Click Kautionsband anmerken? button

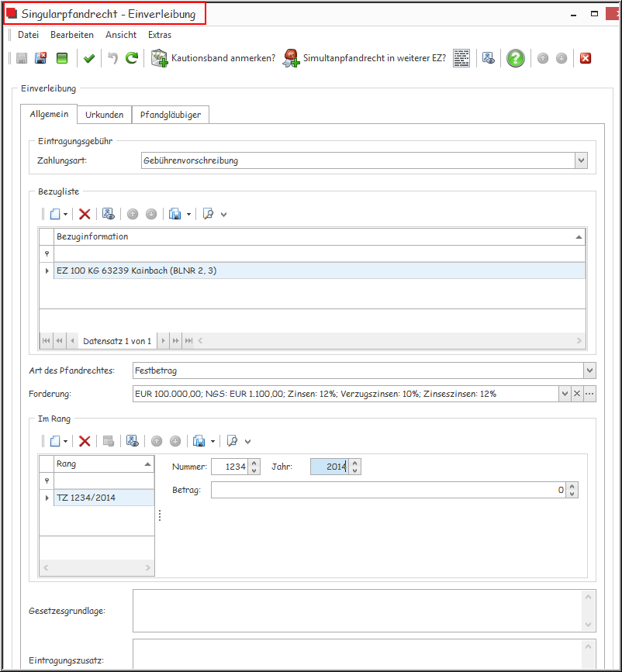coord(213,58)
